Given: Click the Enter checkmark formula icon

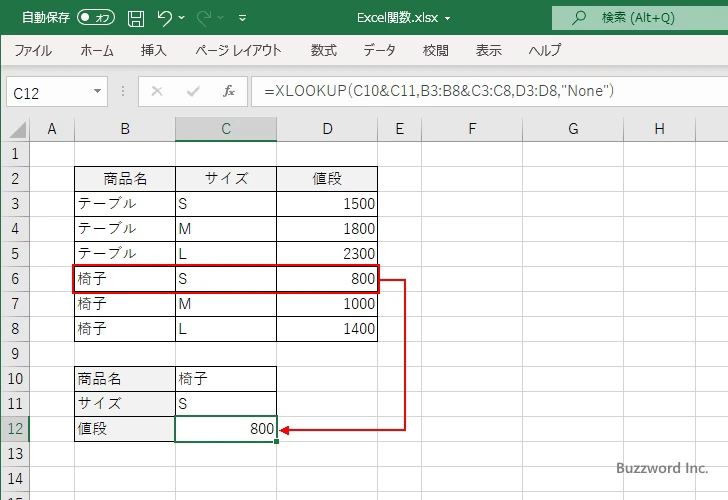Looking at the screenshot, I should [x=193, y=91].
